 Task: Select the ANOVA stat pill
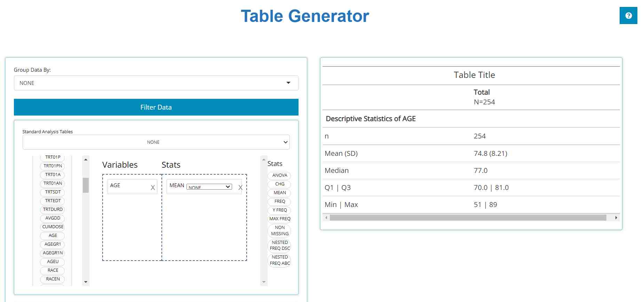[279, 175]
